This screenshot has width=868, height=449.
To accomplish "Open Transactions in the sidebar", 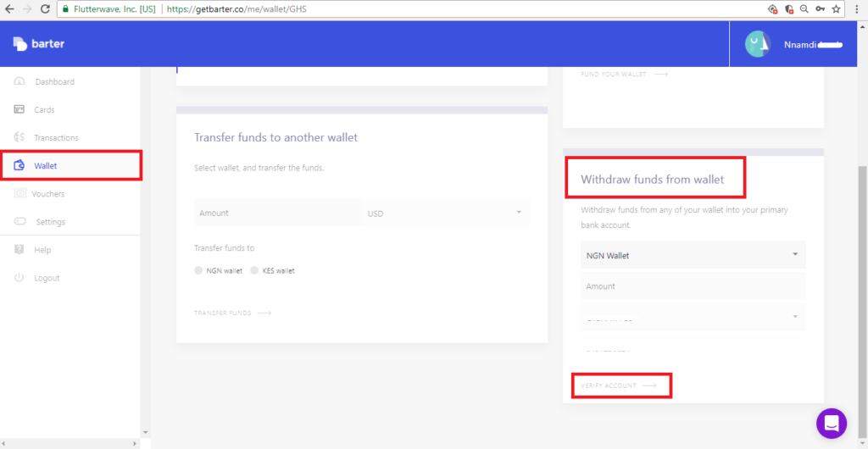I will 56,138.
